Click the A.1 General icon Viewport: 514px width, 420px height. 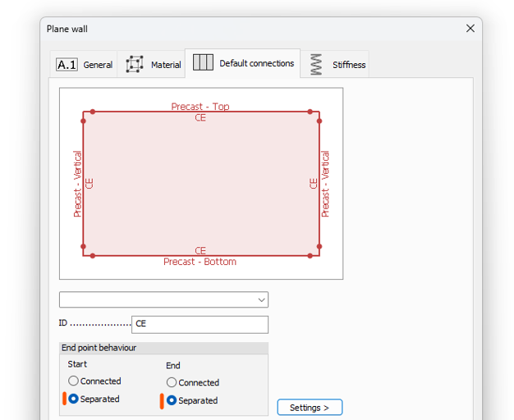coord(67,65)
